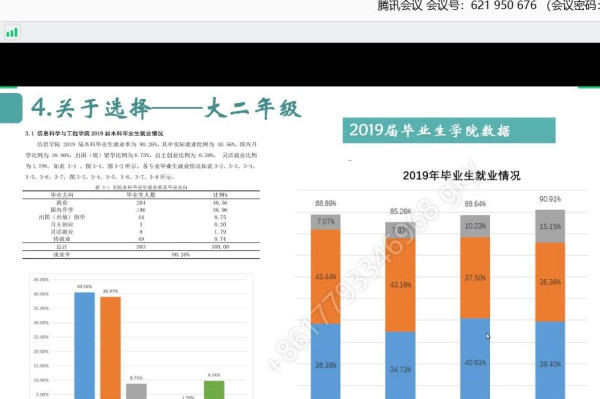Click the blue 38.38% bar segment
The image size is (600, 399).
pos(326,362)
